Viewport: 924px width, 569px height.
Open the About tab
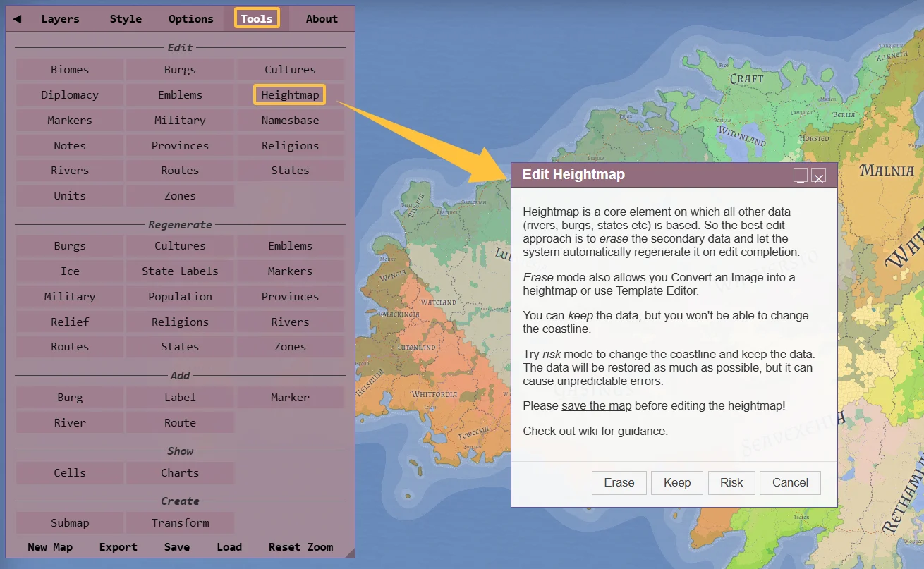pyautogui.click(x=322, y=19)
